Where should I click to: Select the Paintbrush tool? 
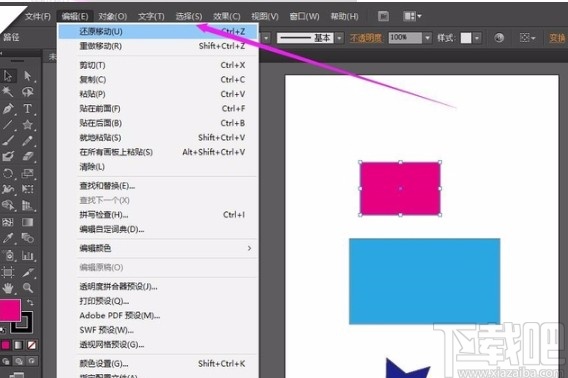[8, 141]
